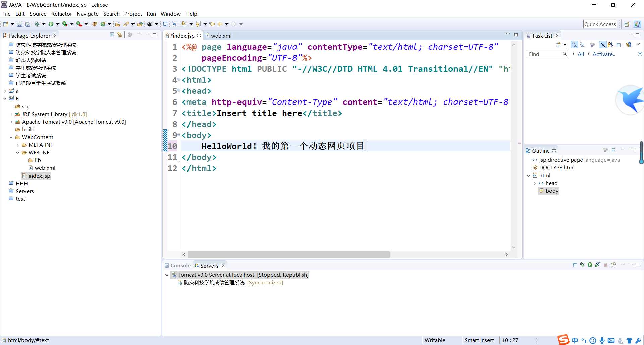The image size is (644, 345).
Task: Click the green Run button in main toolbar
Action: 51,24
